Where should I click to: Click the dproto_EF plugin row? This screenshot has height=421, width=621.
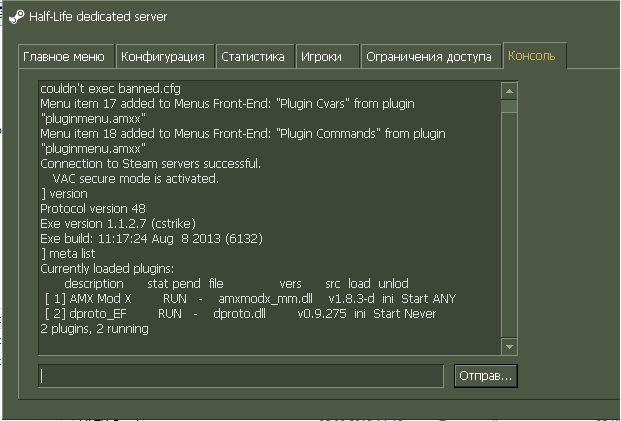tap(240, 313)
